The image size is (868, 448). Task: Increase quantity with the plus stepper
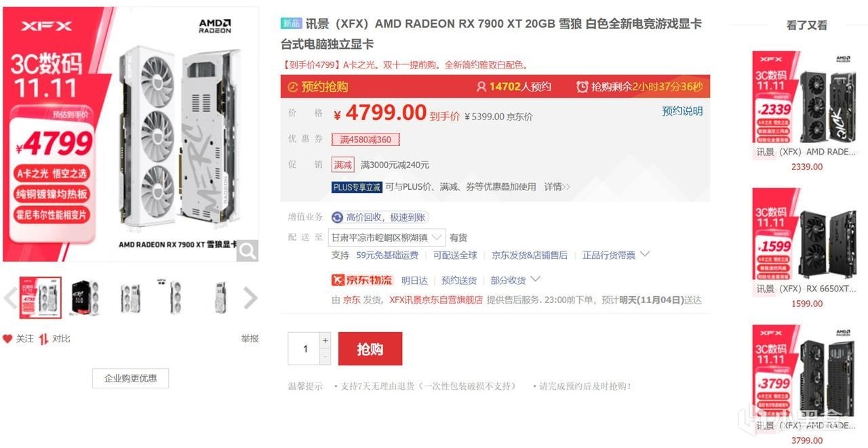click(325, 340)
